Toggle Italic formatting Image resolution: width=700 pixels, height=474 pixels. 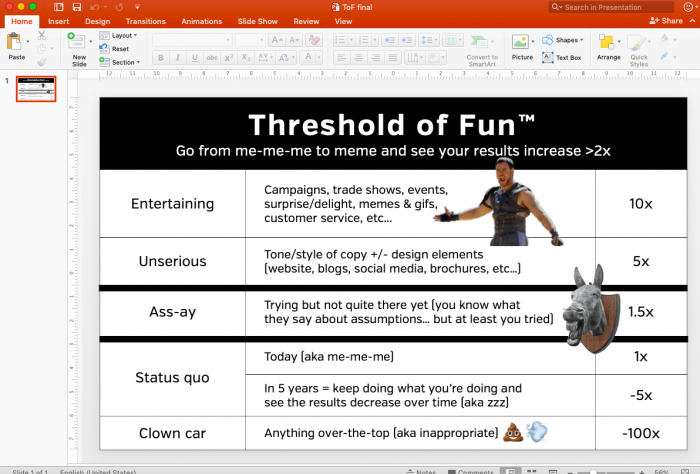click(177, 58)
